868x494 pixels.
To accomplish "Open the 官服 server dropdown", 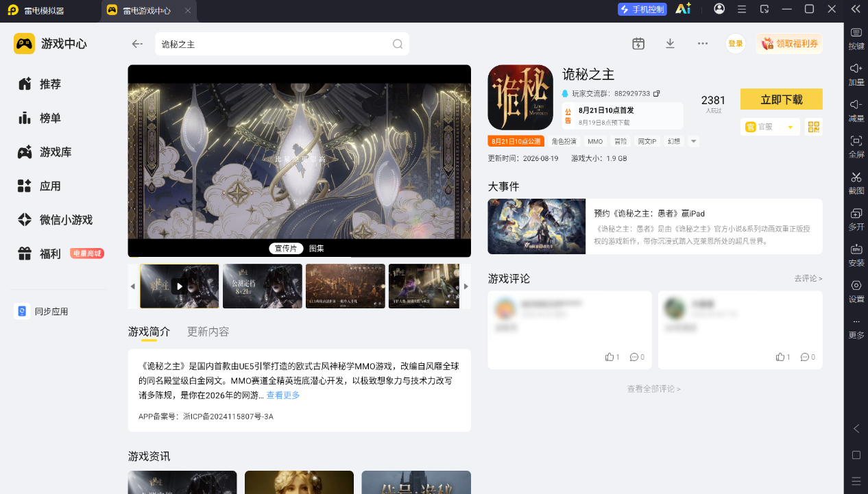I will tap(770, 127).
